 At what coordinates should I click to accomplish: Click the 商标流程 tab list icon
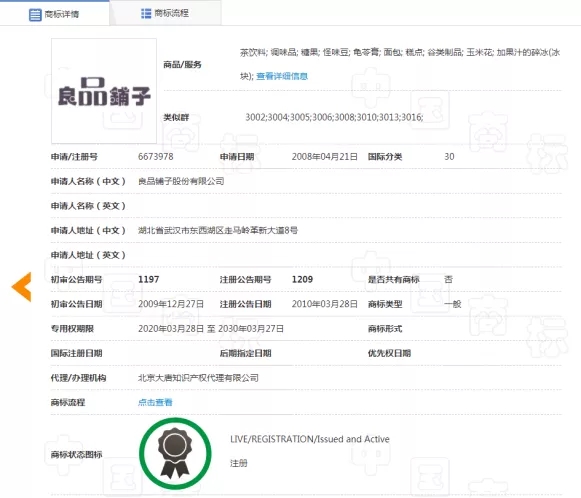click(x=146, y=13)
